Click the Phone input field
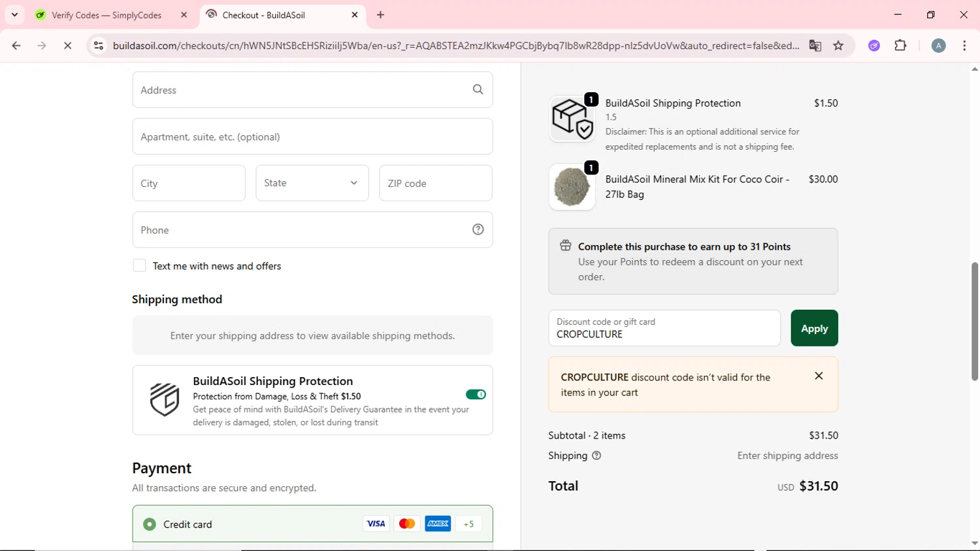 point(312,229)
